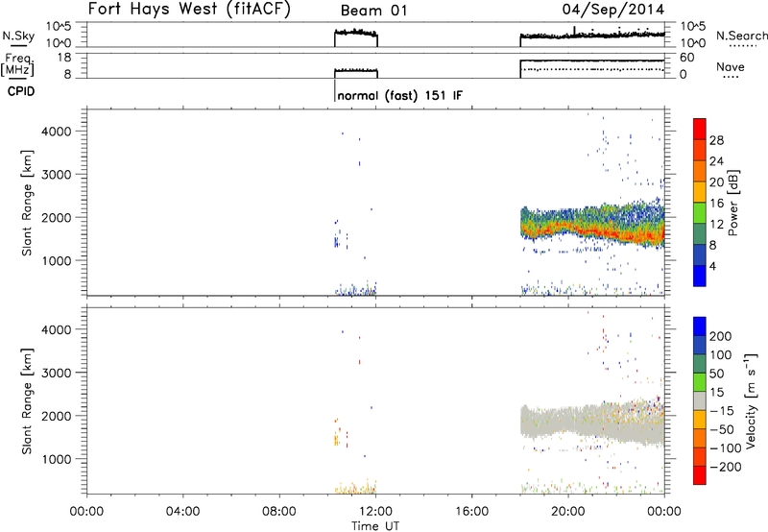Click the 16–20 dB yellow Power colorbar segment
768x532 pixels.
[700, 192]
